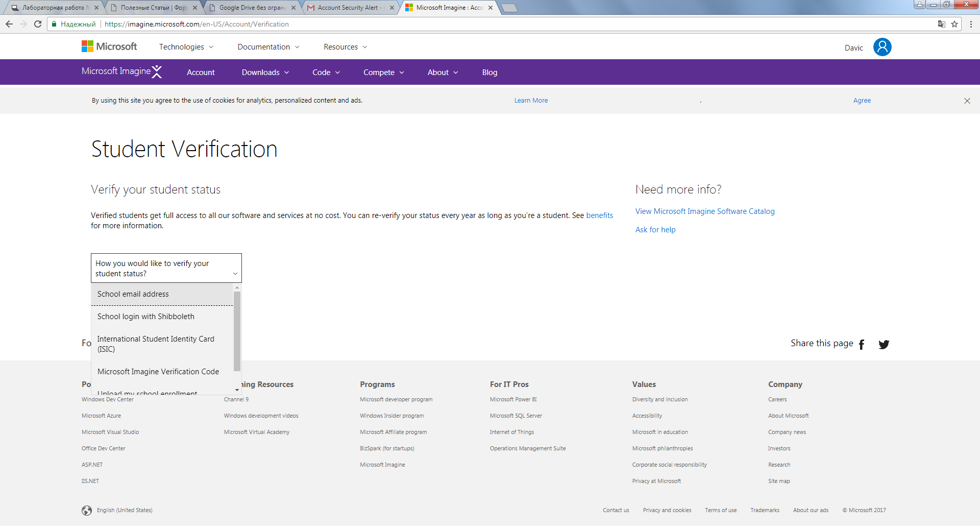Open Site map footer link
This screenshot has height=531, width=980.
[x=779, y=481]
